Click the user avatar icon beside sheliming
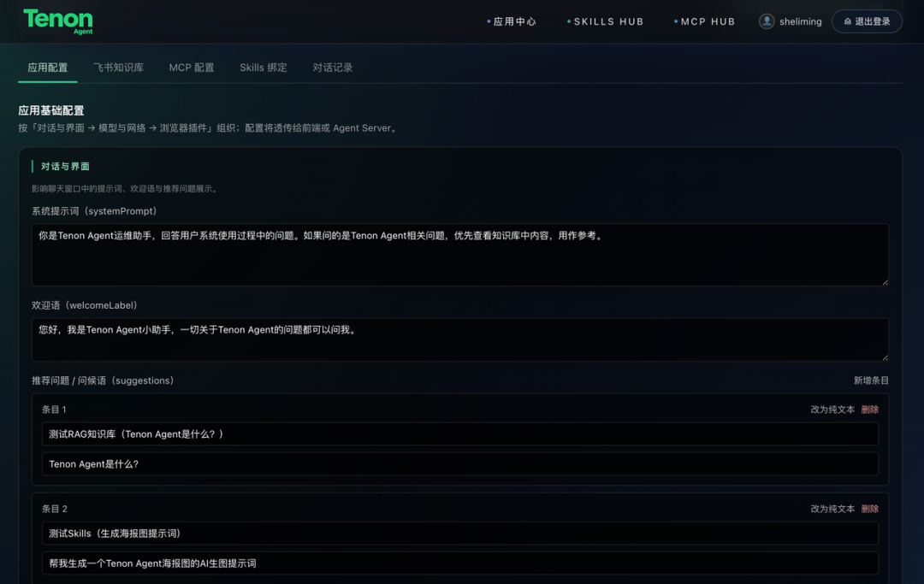 tap(766, 21)
